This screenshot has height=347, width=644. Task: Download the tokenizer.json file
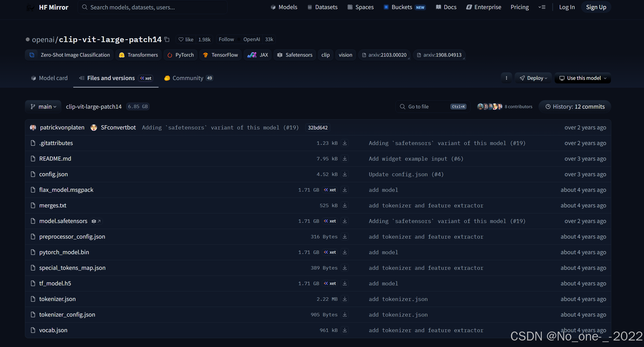345,299
